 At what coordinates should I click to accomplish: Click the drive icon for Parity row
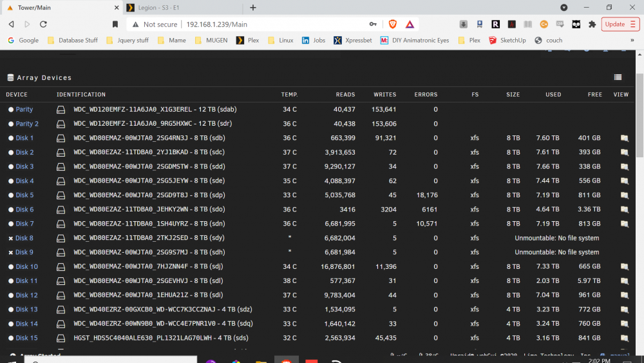(61, 110)
